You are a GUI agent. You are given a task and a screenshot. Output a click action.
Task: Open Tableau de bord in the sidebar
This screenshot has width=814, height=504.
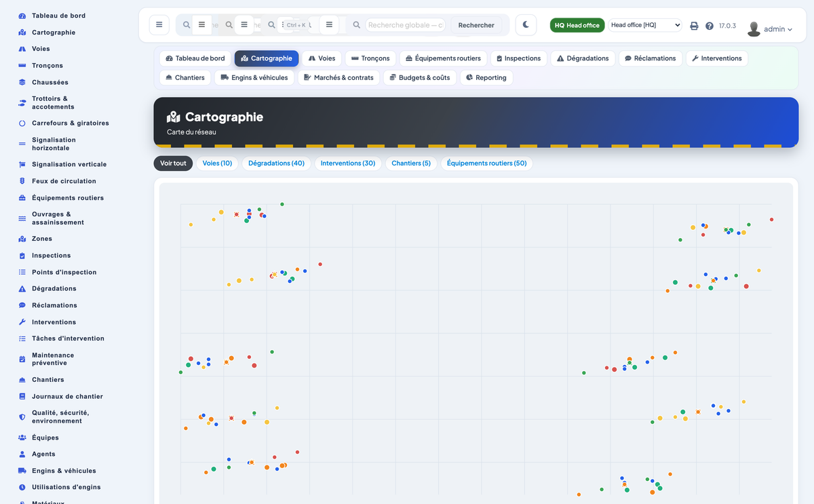(58, 16)
